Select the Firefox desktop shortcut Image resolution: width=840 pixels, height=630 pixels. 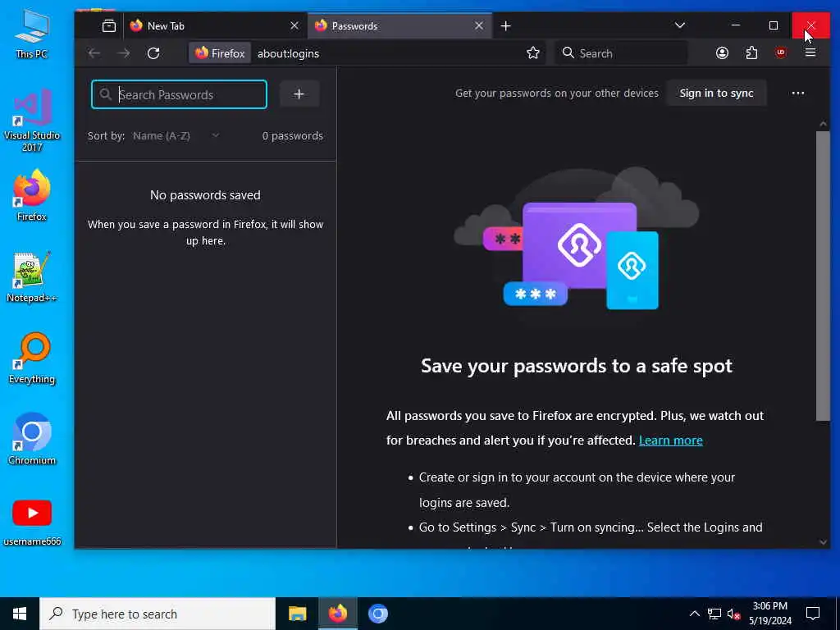point(32,195)
